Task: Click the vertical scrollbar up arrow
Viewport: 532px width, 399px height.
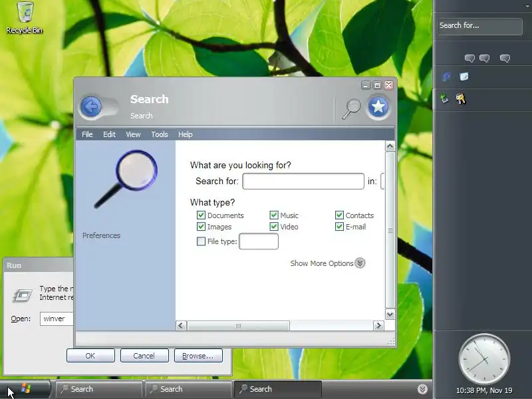Action: (390, 146)
